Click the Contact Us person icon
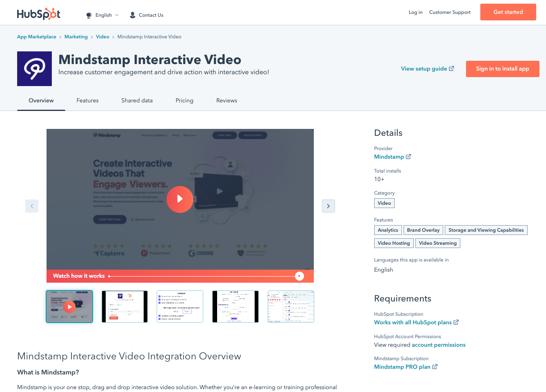Image resolution: width=546 pixels, height=392 pixels. click(133, 15)
